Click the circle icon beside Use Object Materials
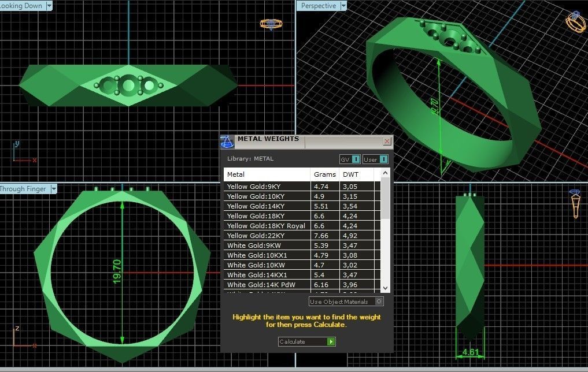The width and height of the screenshot is (588, 372). click(379, 301)
